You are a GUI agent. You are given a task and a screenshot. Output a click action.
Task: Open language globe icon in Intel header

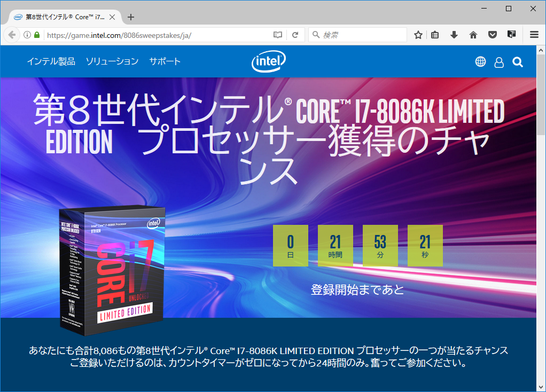click(x=480, y=61)
